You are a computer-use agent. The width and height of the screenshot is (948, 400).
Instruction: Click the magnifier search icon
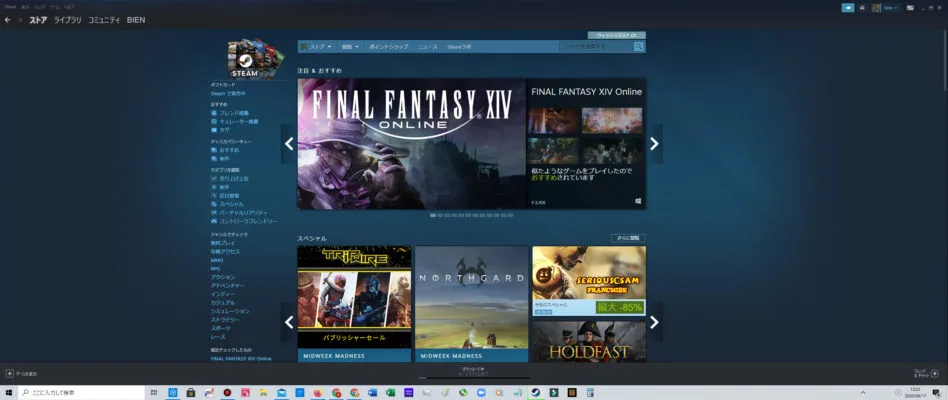(x=638, y=47)
